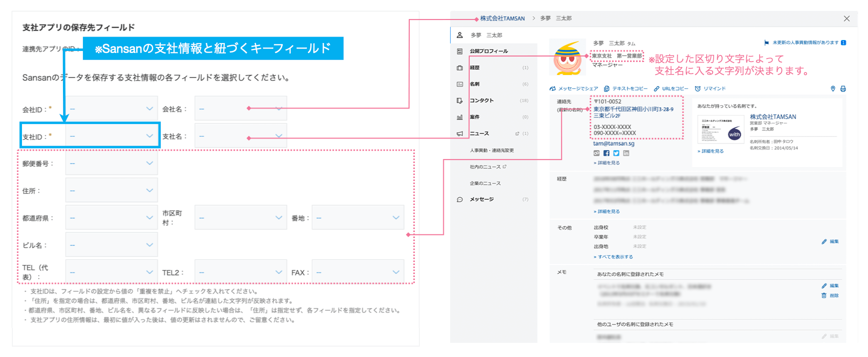Image resolution: width=868 pixels, height=357 pixels.
Task: Open the Twitter social icon
Action: (616, 153)
